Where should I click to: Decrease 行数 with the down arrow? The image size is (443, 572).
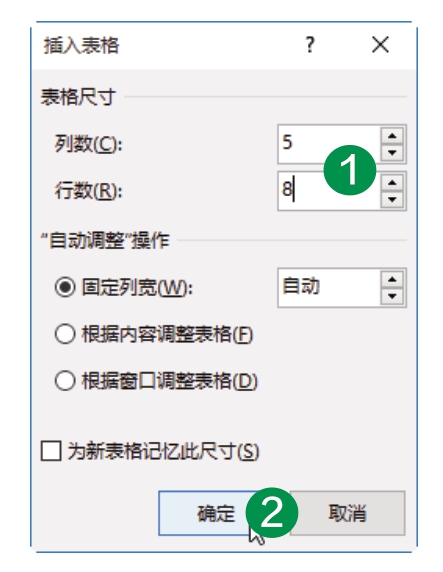pyautogui.click(x=392, y=199)
